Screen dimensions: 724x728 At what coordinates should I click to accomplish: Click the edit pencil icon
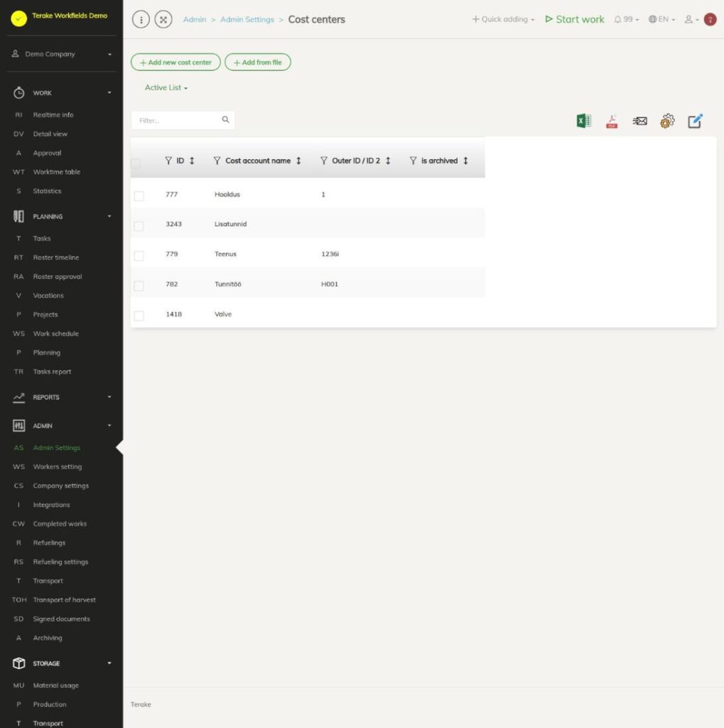tap(695, 121)
